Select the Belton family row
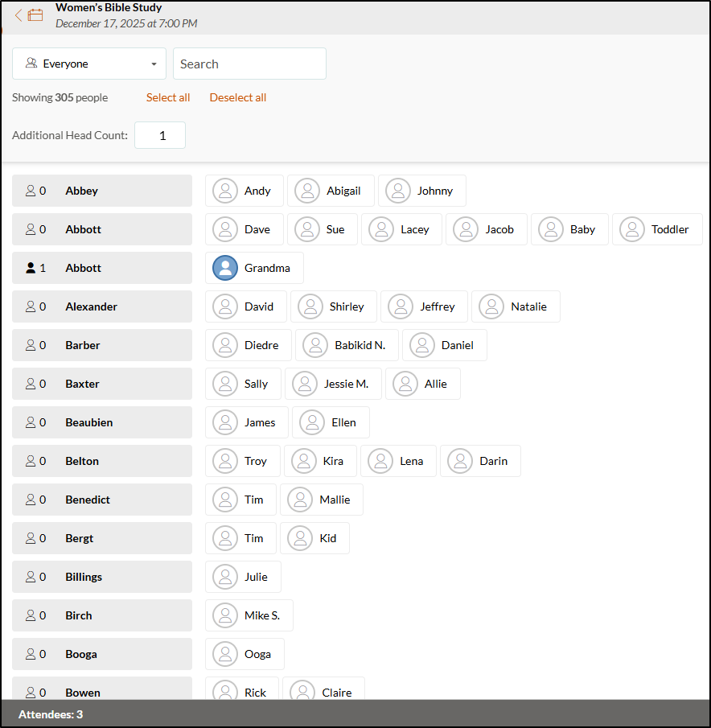 [x=102, y=461]
